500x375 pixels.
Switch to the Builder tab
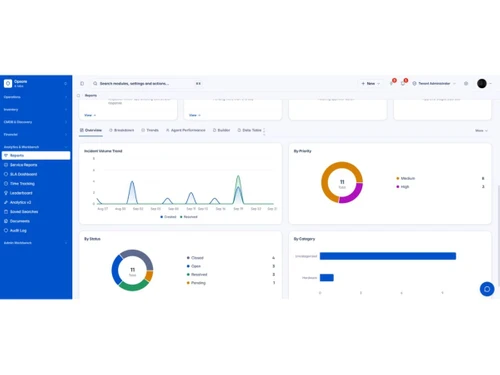pos(221,130)
